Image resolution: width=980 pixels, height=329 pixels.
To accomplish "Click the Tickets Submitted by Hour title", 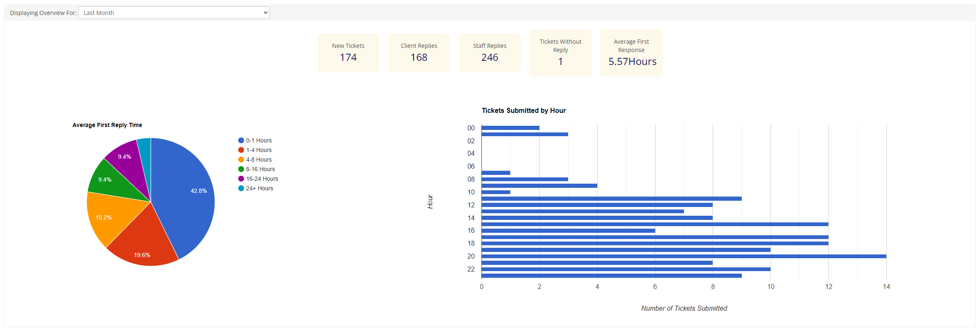I will pos(524,110).
